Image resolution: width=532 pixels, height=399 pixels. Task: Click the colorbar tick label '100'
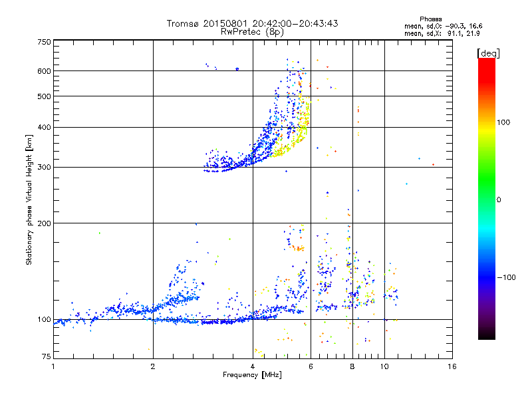503,122
